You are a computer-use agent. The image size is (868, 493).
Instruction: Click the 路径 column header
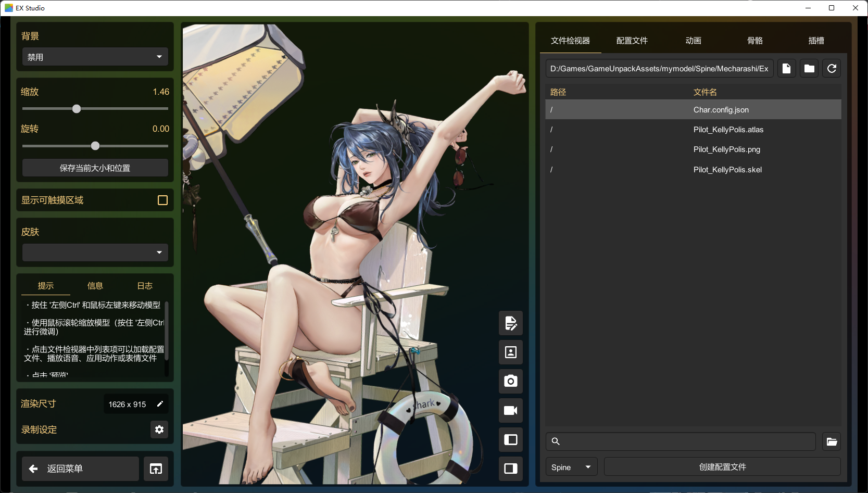(x=558, y=92)
